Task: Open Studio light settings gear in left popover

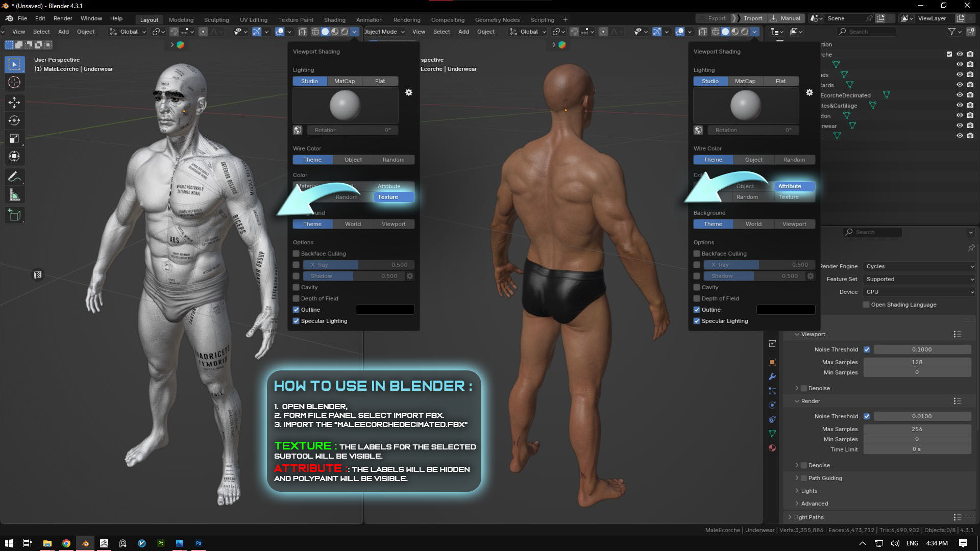Action: click(409, 92)
